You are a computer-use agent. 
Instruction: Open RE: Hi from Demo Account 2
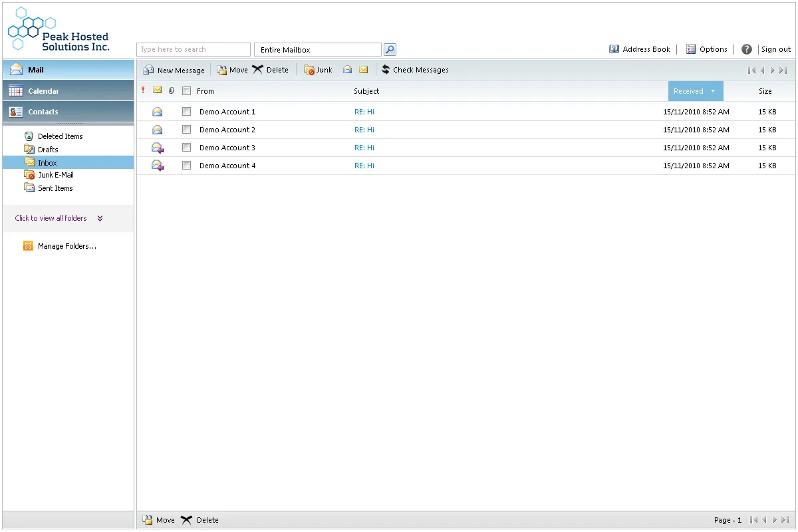coord(364,130)
